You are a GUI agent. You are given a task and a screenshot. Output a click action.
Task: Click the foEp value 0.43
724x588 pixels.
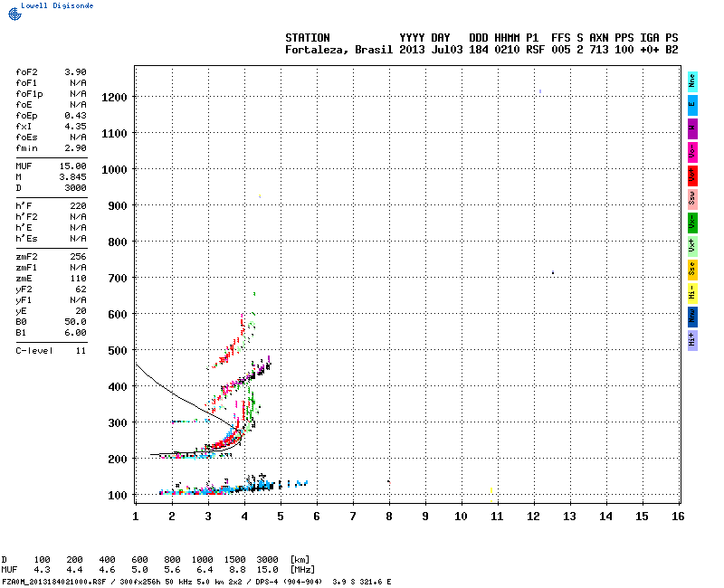coord(75,116)
